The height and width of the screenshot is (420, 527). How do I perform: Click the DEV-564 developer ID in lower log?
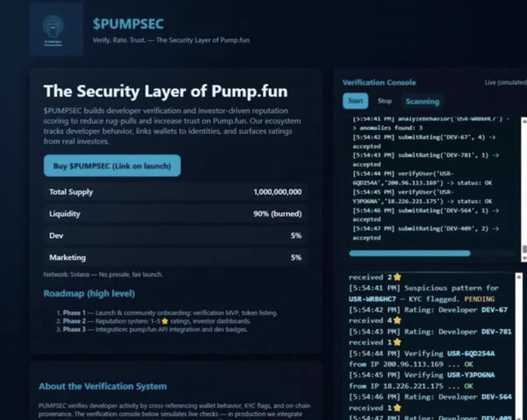[x=497, y=397]
